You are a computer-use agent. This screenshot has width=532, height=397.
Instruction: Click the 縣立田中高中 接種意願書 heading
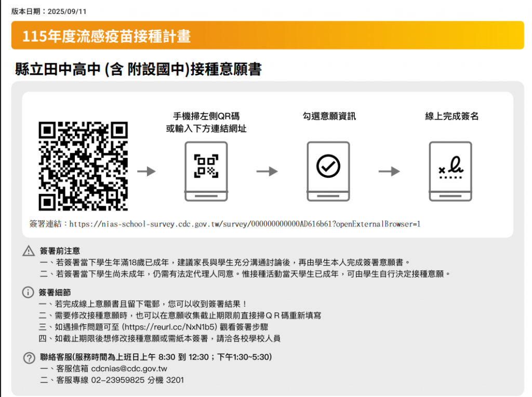coord(138,69)
